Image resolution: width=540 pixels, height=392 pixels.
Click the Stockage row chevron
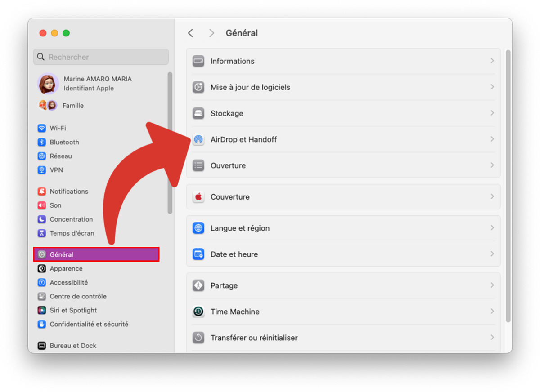click(492, 113)
